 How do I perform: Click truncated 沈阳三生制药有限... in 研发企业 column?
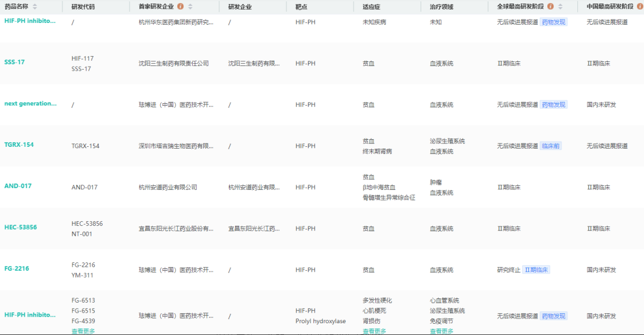[254, 63]
